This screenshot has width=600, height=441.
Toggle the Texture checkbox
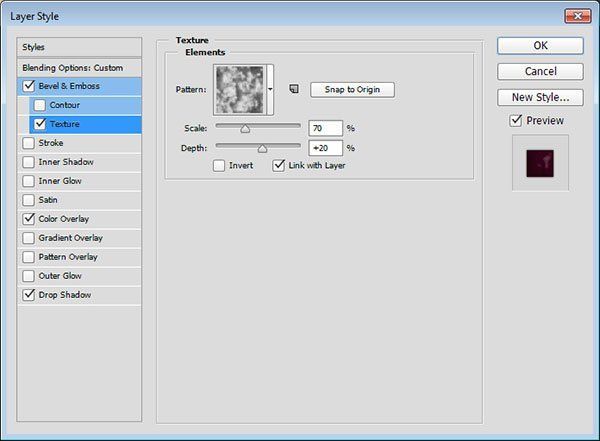(x=40, y=124)
